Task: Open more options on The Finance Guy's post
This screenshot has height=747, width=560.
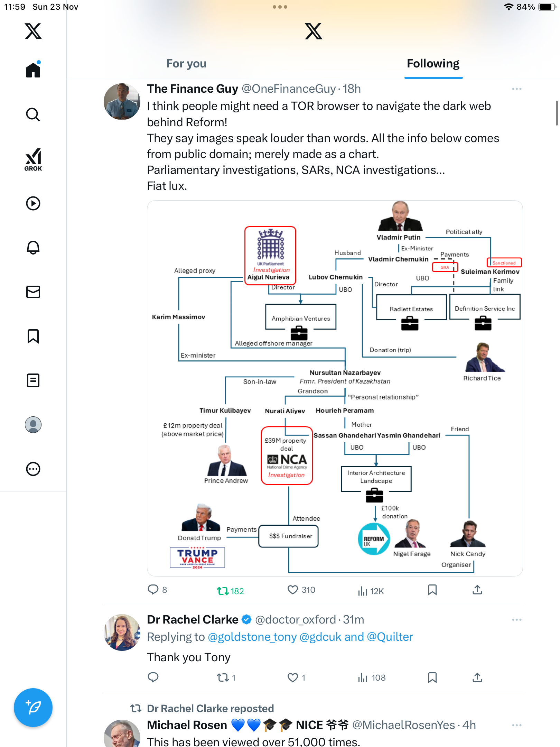Action: point(516,89)
